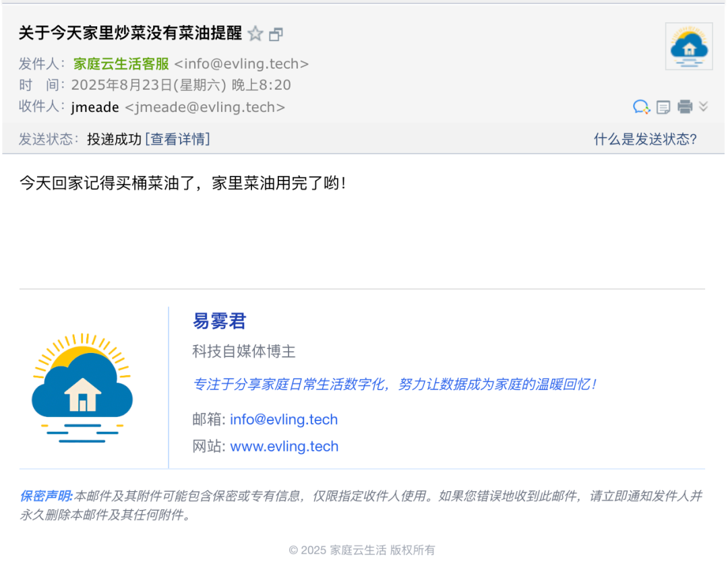
Task: Open email in new window icon
Action: (276, 34)
